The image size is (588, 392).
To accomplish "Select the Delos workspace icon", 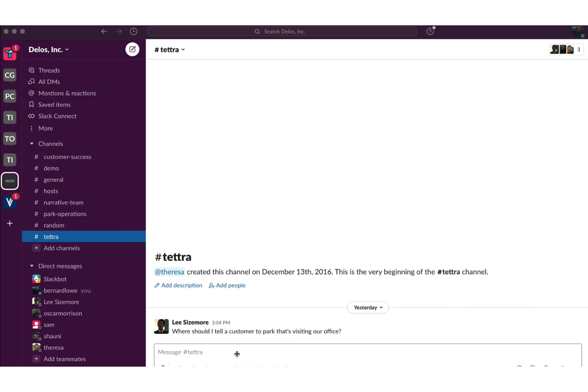I will (x=10, y=181).
